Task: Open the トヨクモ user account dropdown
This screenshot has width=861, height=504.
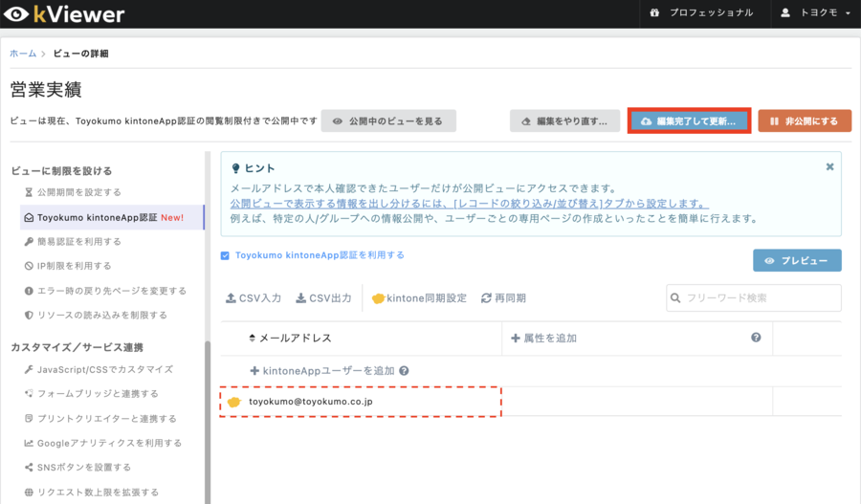Action: coord(817,12)
